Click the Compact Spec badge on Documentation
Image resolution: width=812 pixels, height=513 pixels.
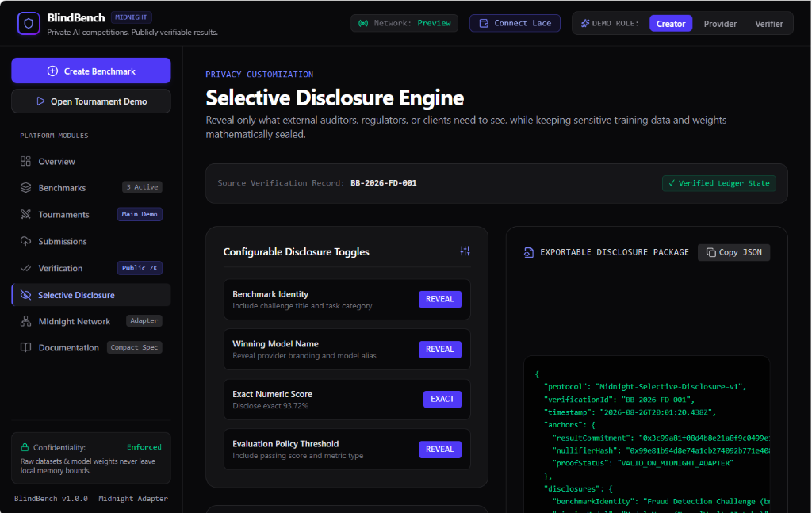pos(134,347)
